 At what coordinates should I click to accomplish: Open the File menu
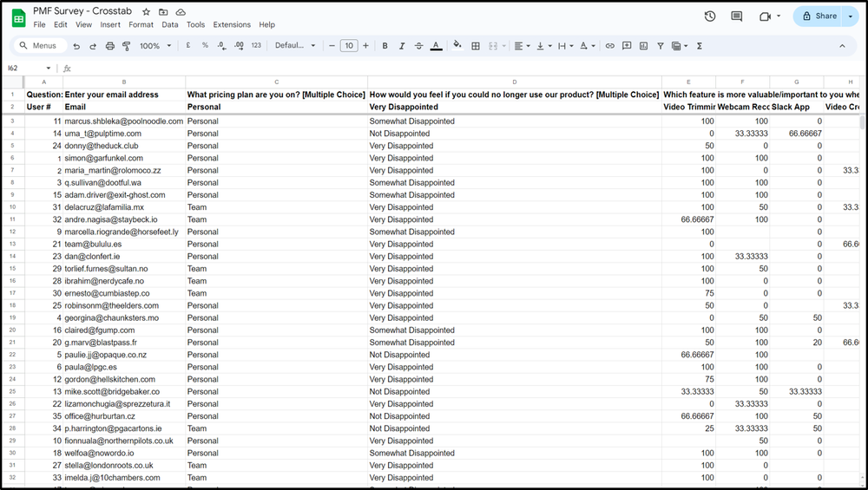(39, 25)
